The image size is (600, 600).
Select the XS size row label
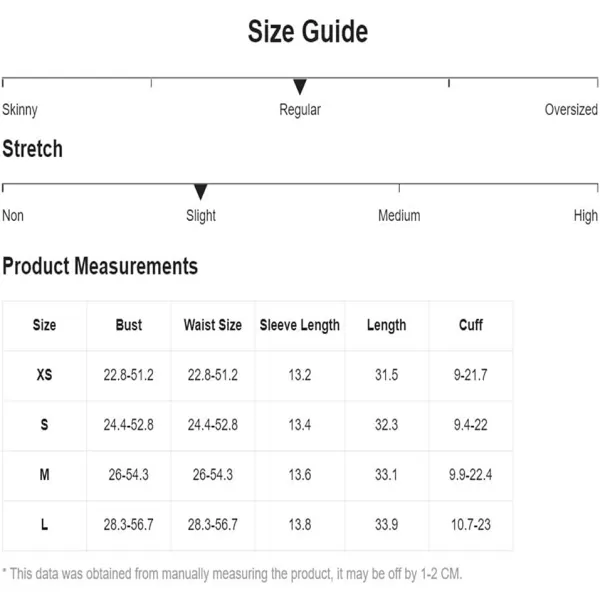click(44, 375)
